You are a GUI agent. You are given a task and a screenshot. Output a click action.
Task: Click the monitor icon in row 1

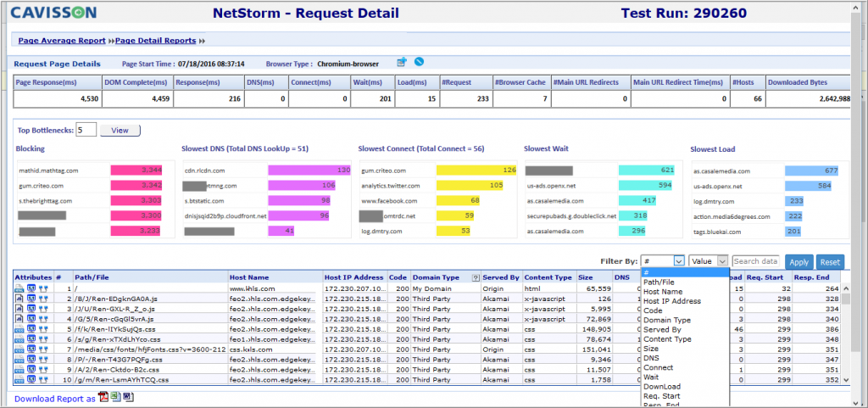[31, 288]
